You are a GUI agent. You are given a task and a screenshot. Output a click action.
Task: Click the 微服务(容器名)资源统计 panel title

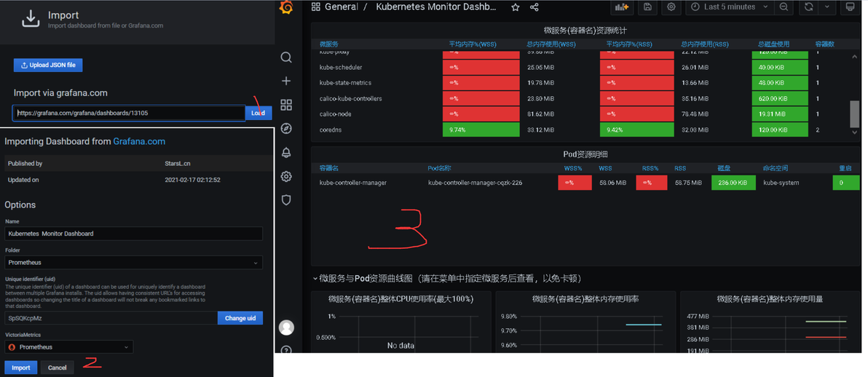585,30
